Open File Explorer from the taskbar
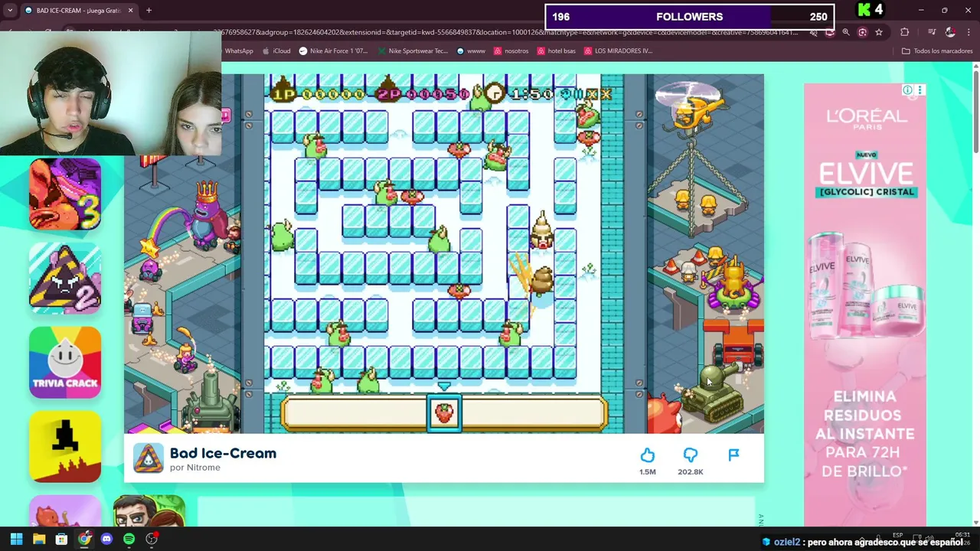The width and height of the screenshot is (980, 551). pyautogui.click(x=39, y=540)
